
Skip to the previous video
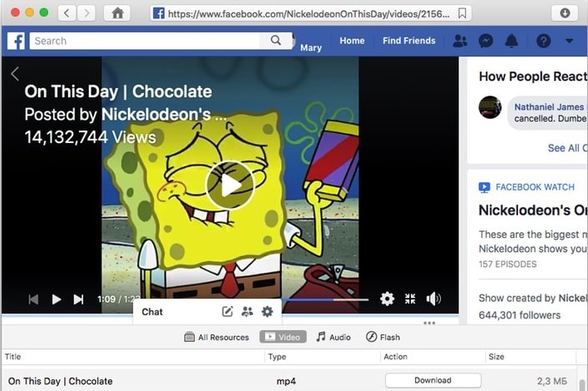tap(33, 299)
